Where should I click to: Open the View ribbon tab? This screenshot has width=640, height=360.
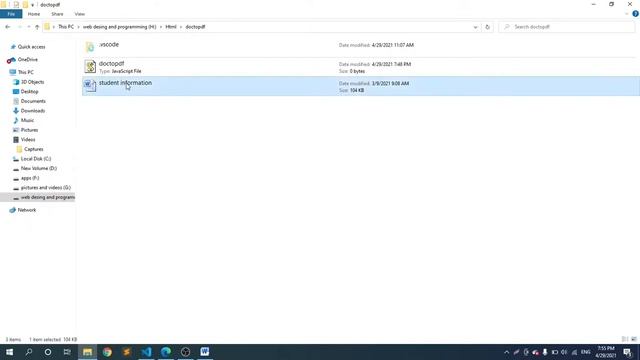80,14
